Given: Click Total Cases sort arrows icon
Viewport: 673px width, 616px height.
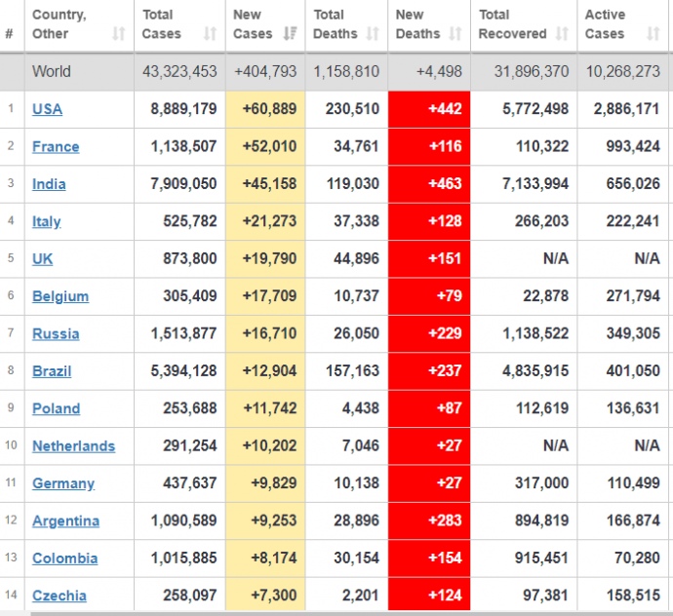Looking at the screenshot, I should 210,34.
